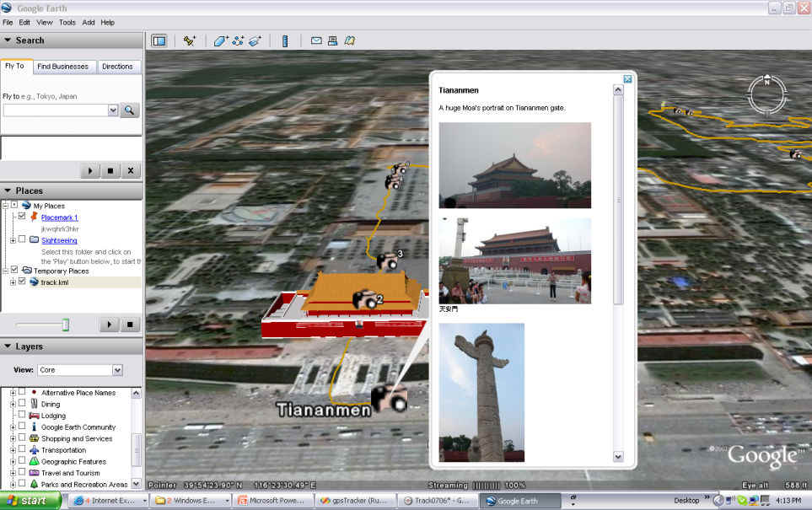The height and width of the screenshot is (510, 812).
Task: Open the Tools menu
Action: [x=67, y=22]
